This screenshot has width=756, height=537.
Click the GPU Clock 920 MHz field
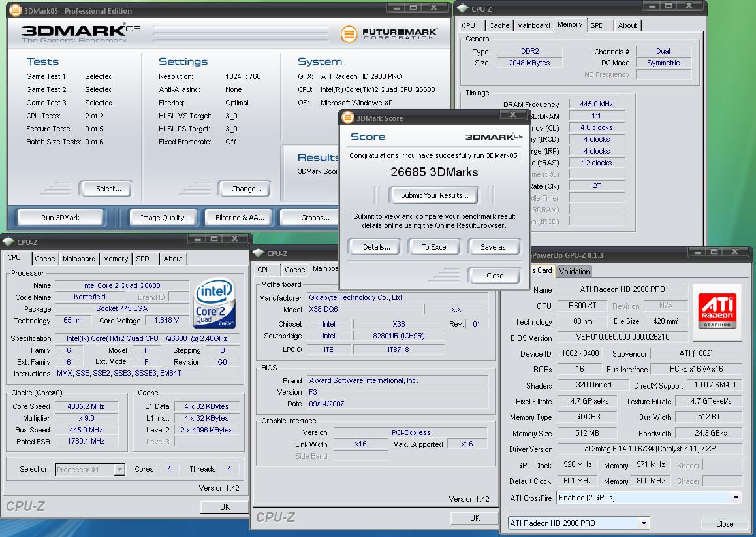pyautogui.click(x=578, y=464)
